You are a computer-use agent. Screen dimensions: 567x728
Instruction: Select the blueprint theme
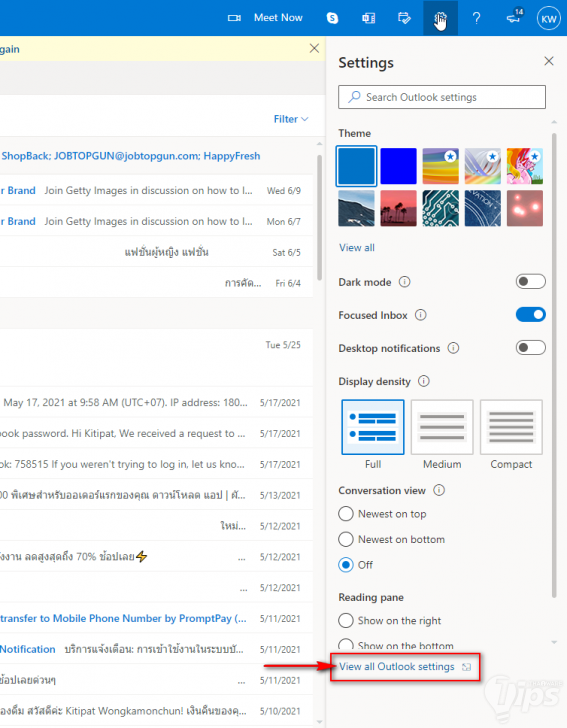coord(483,208)
